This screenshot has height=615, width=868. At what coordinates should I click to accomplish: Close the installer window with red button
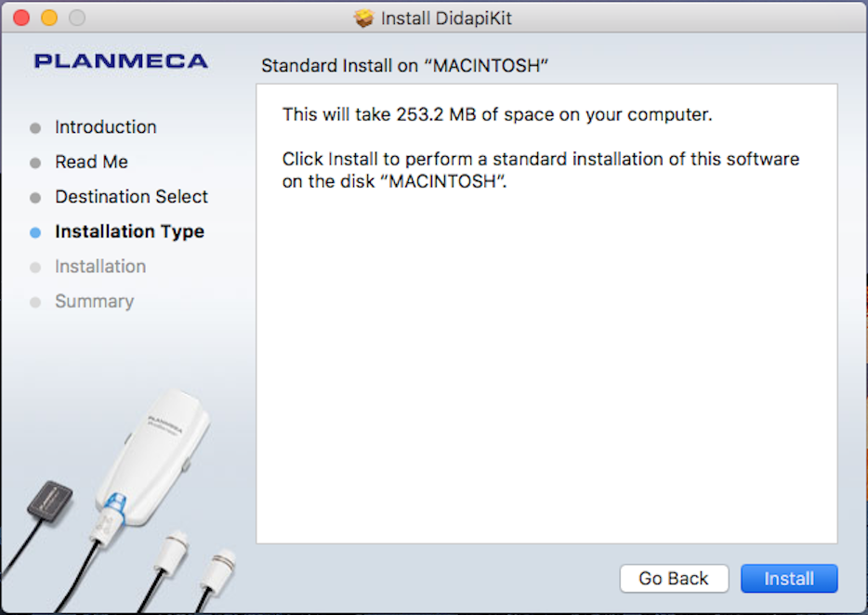[x=21, y=19]
